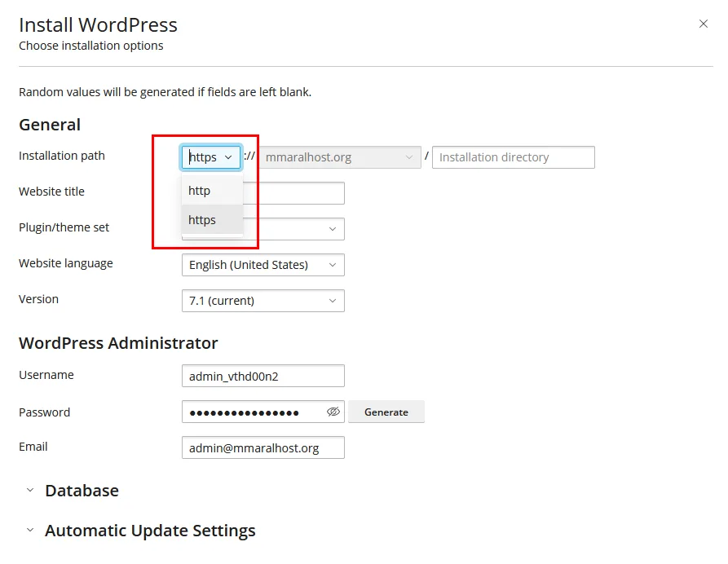
Task: Expand the Automatic Update Settings section
Action: pyautogui.click(x=141, y=531)
